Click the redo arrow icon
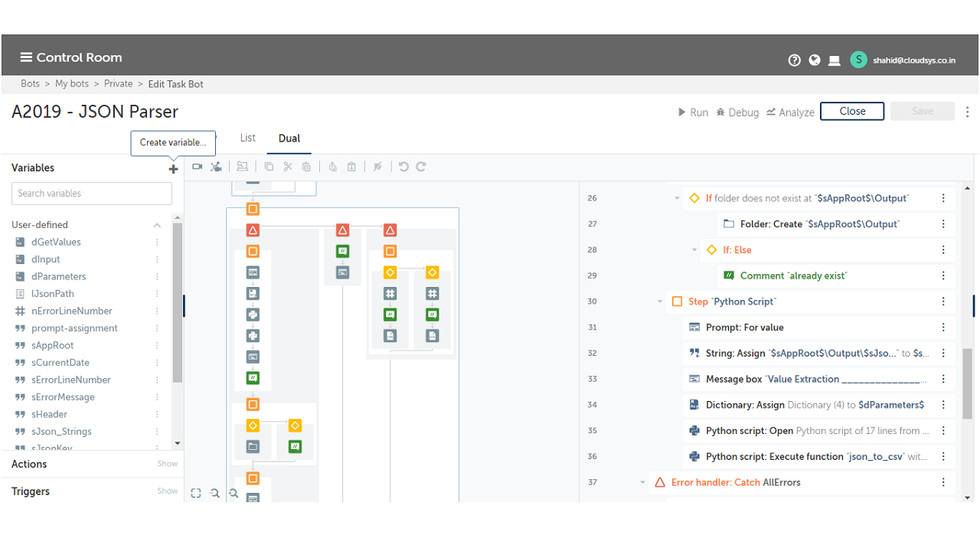The width and height of the screenshot is (980, 551). [421, 167]
